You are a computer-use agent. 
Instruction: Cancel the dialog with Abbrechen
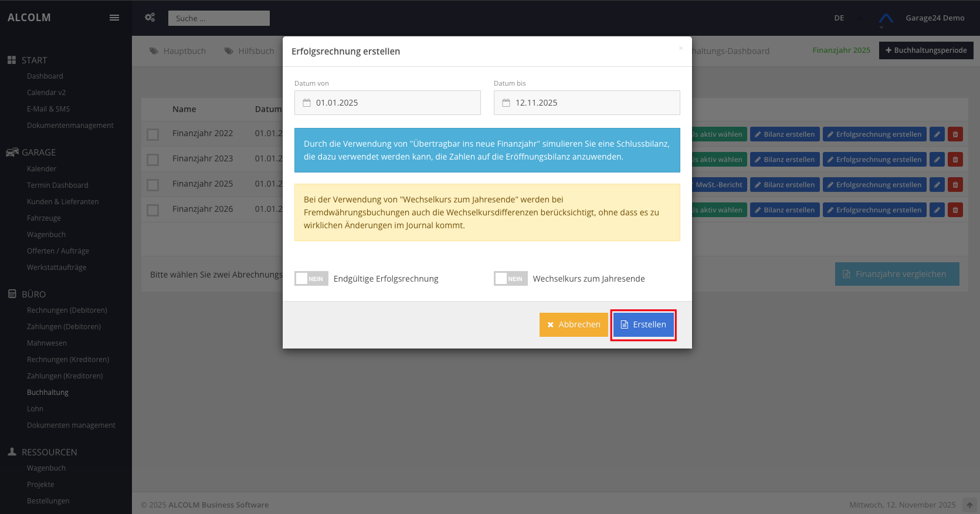point(574,324)
